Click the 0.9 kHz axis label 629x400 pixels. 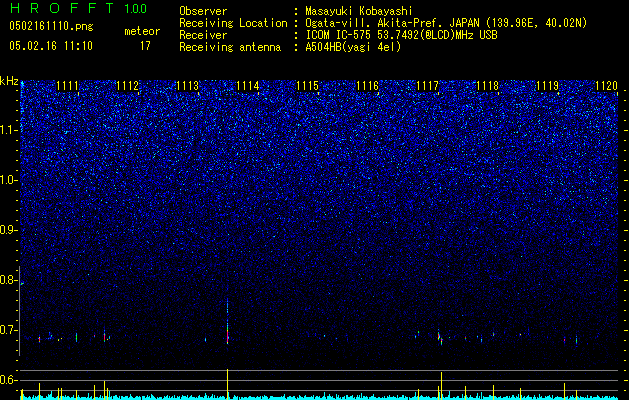[8, 230]
